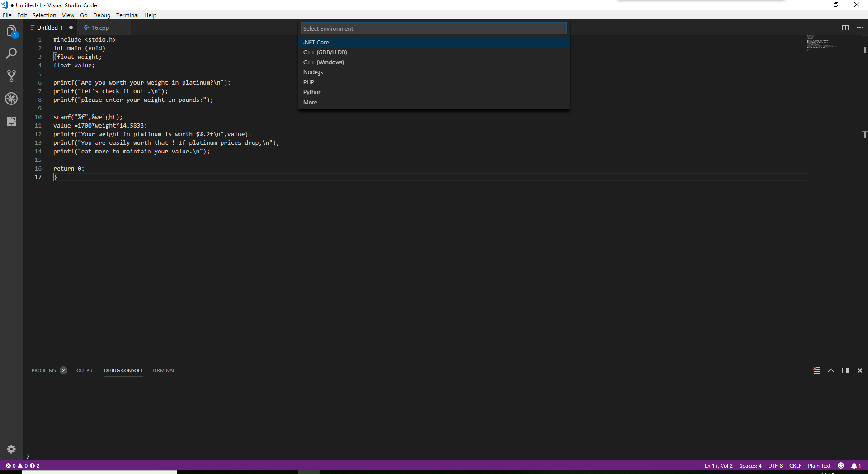Open the File menu
868x474 pixels.
(x=7, y=15)
